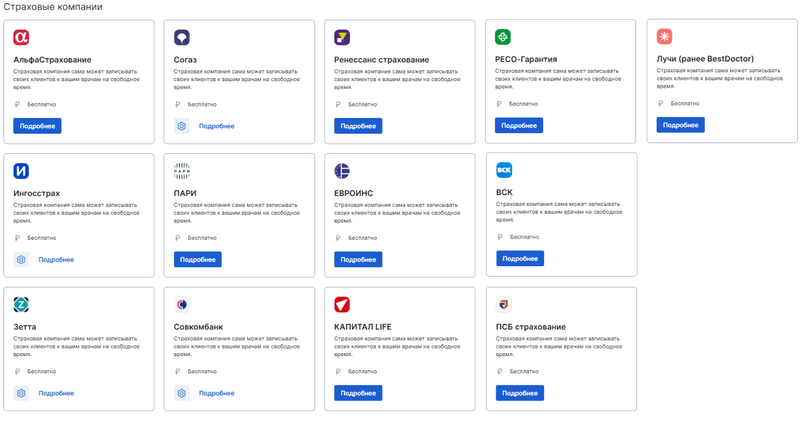The width and height of the screenshot is (800, 423).
Task: Open settings gear on Зетта card
Action: 21,393
